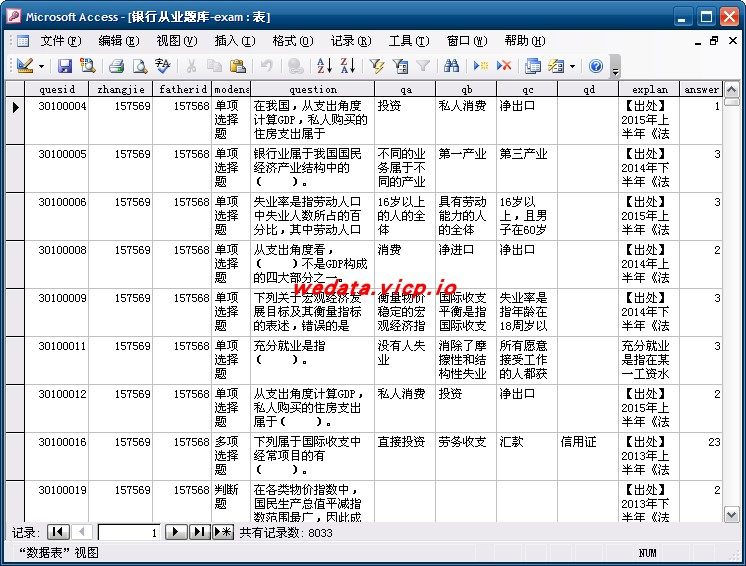Select the answer column header

point(701,89)
